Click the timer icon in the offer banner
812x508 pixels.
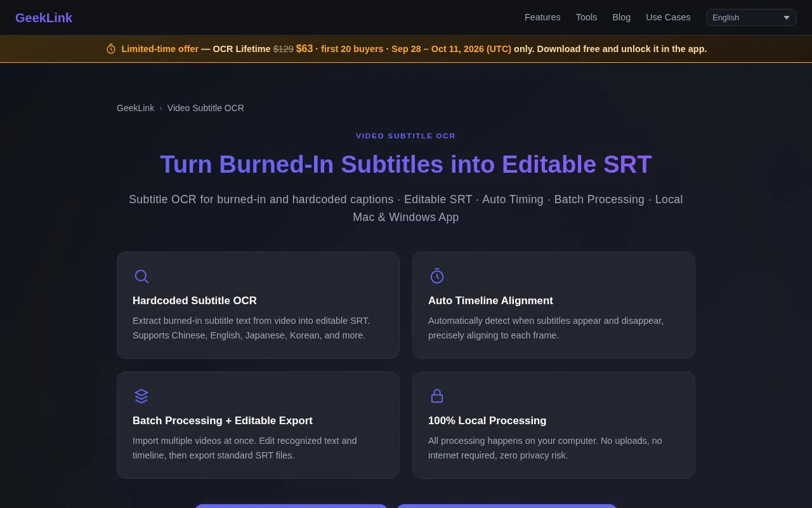111,49
